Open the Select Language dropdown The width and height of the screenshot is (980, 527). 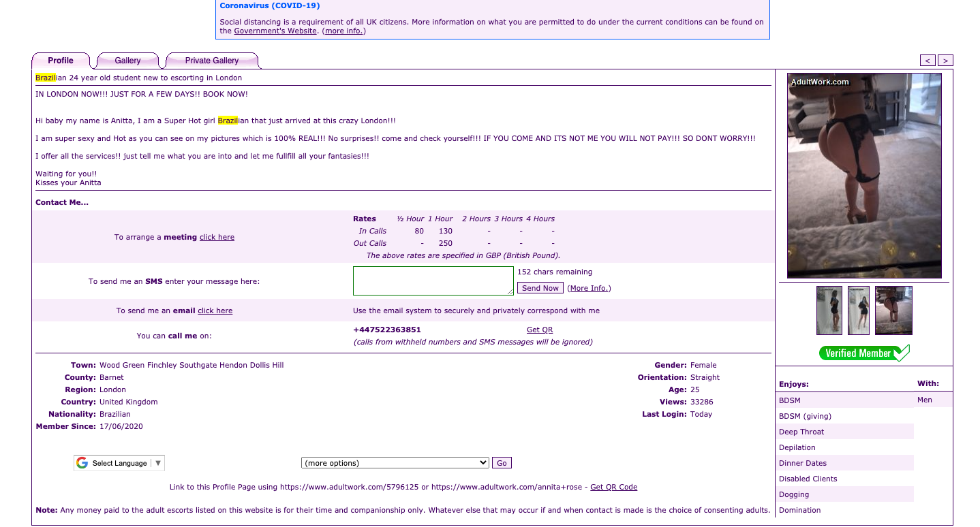click(x=119, y=463)
